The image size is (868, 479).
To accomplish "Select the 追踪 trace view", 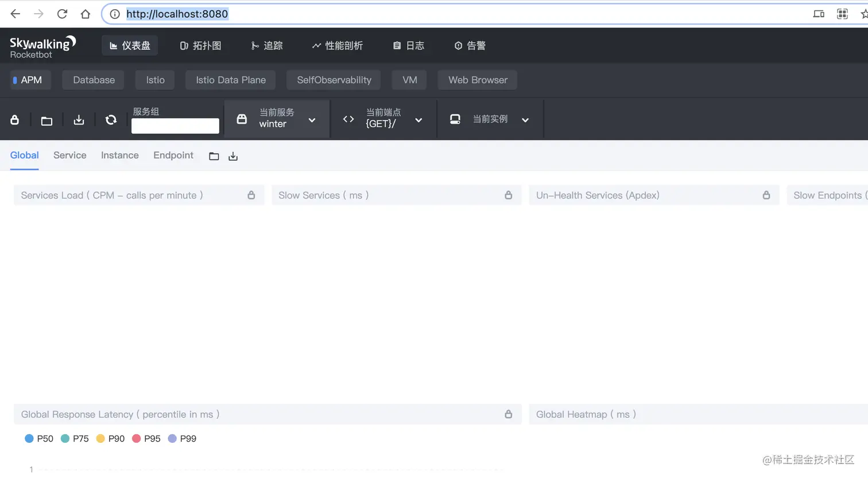I will click(x=266, y=45).
